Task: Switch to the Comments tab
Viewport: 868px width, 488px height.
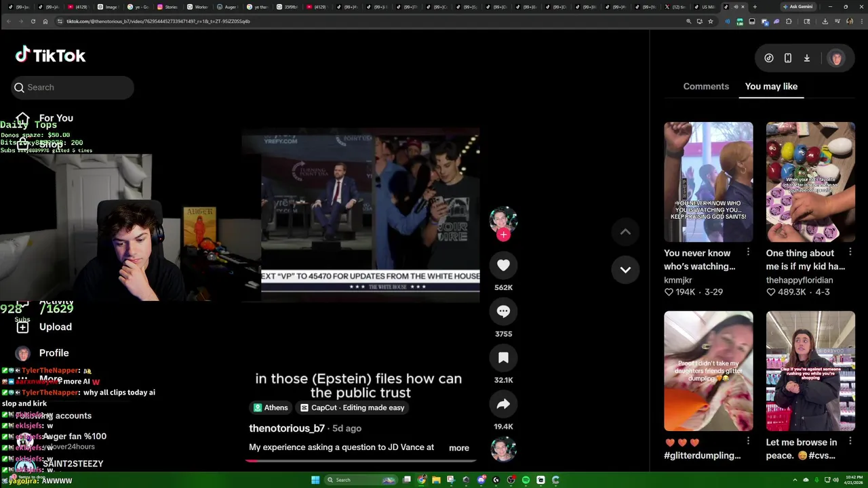Action: point(706,87)
